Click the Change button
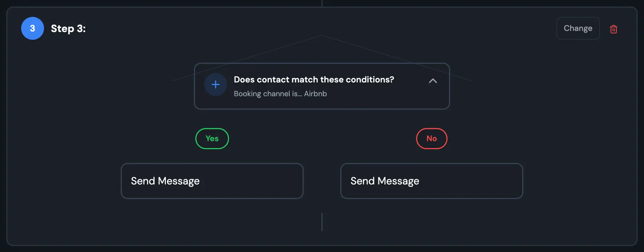The width and height of the screenshot is (644, 252). point(578,28)
